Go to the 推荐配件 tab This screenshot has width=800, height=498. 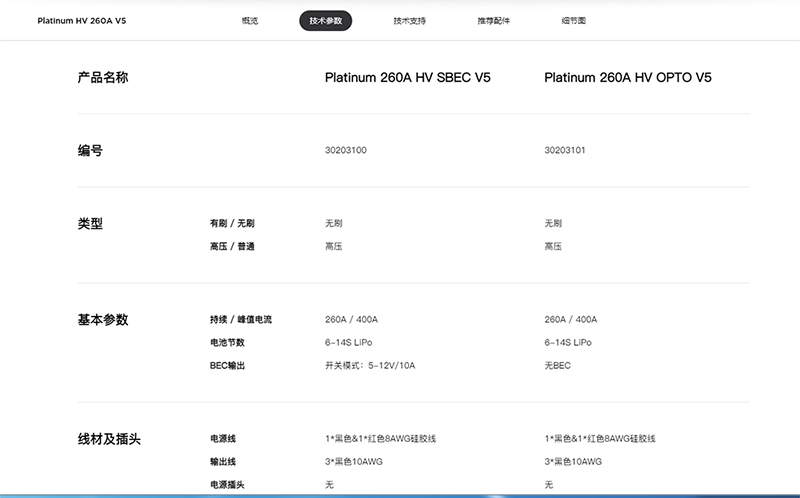pyautogui.click(x=493, y=21)
